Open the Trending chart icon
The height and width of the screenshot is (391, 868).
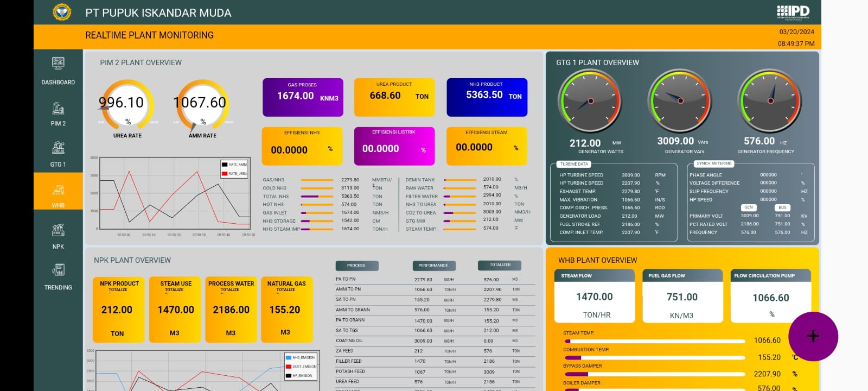pos(58,270)
